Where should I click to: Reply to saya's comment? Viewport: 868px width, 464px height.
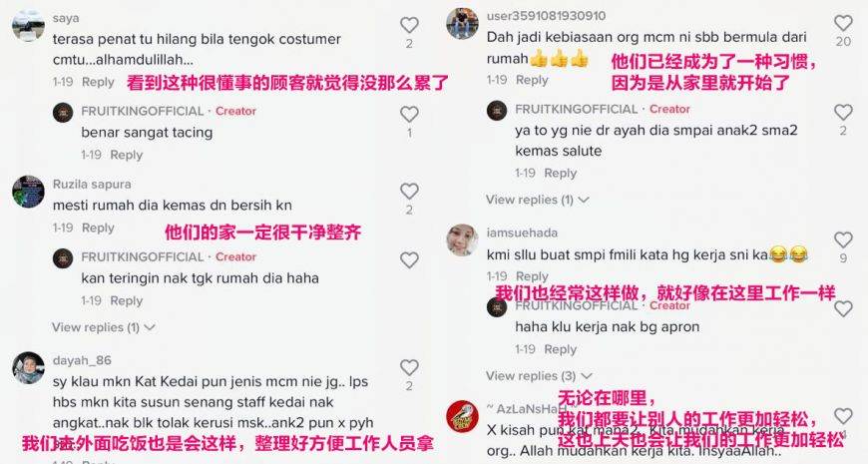[98, 82]
